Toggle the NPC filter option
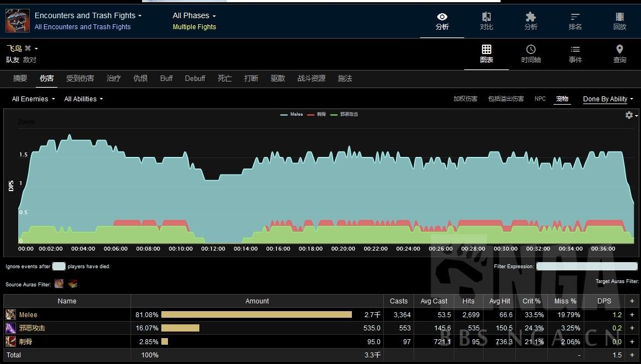The image size is (641, 364). point(540,99)
